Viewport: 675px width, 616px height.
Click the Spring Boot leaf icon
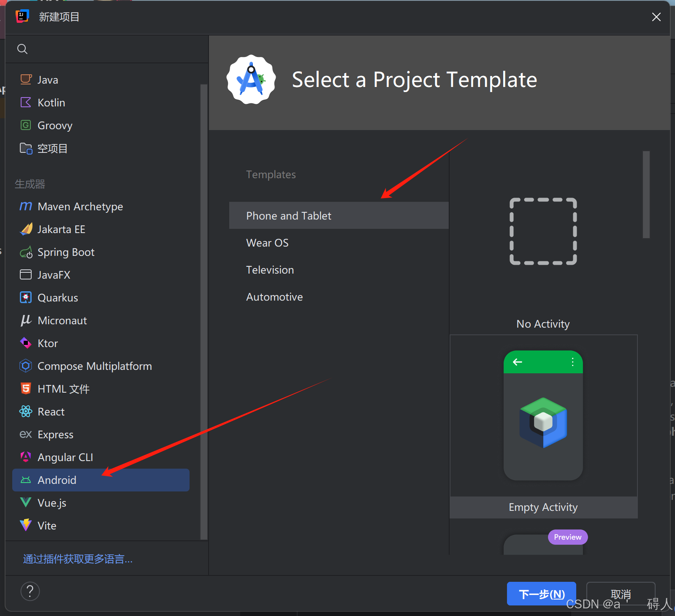[x=26, y=252]
